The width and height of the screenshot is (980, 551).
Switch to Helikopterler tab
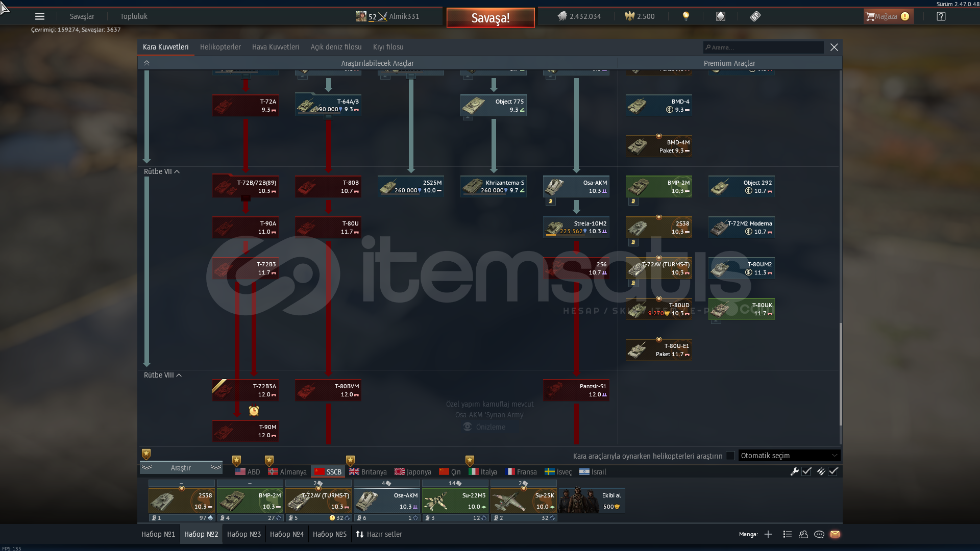(x=220, y=47)
